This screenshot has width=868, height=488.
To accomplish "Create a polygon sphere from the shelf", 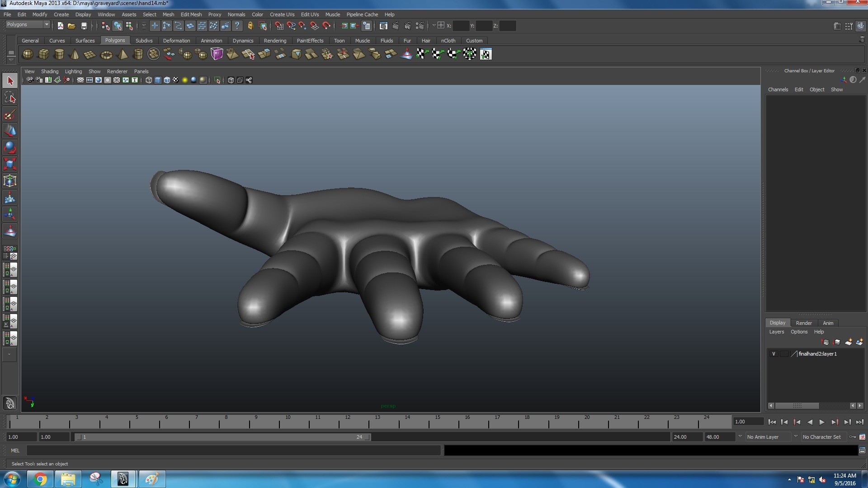I will [x=28, y=55].
